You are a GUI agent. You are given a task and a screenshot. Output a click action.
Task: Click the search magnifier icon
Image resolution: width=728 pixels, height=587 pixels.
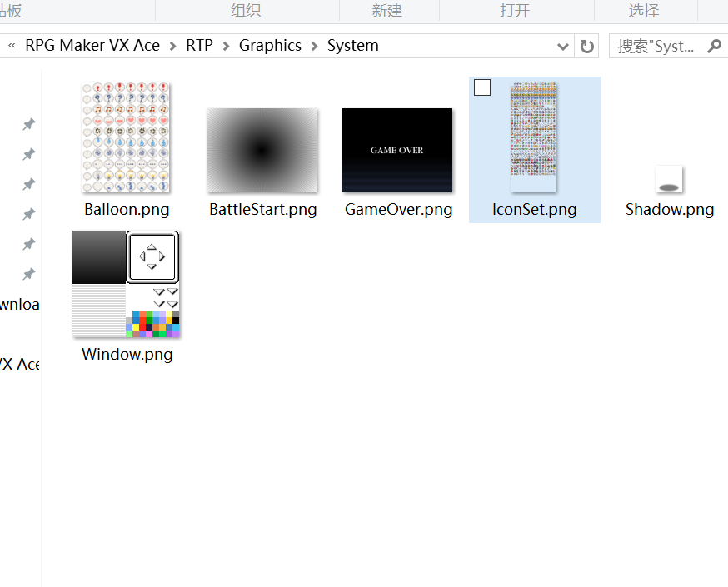[x=714, y=46]
